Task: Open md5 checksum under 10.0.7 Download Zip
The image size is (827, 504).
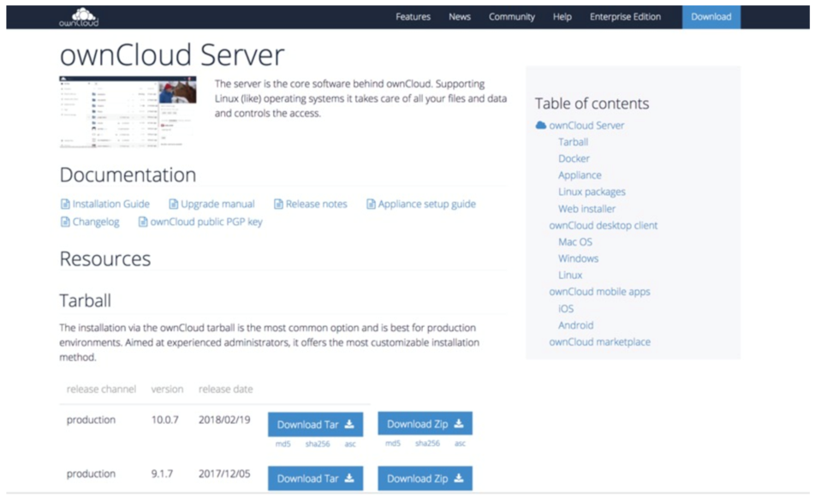Action: pyautogui.click(x=392, y=443)
